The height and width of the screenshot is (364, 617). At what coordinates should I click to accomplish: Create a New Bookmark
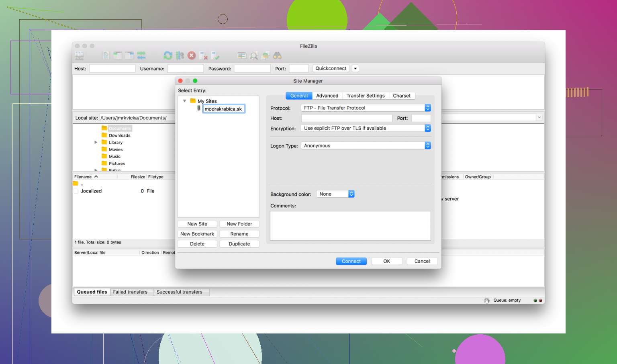point(197,233)
